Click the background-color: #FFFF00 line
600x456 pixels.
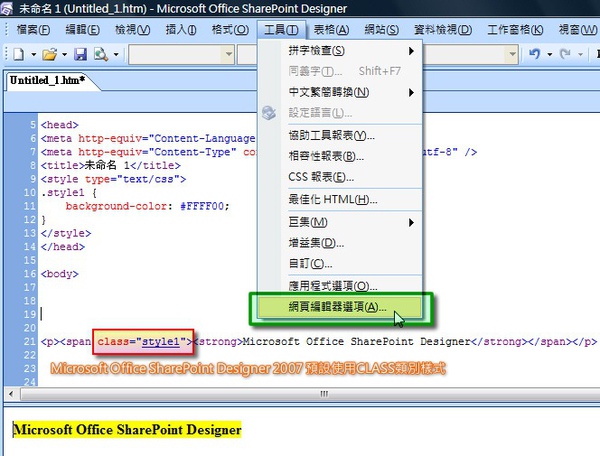tap(147, 207)
